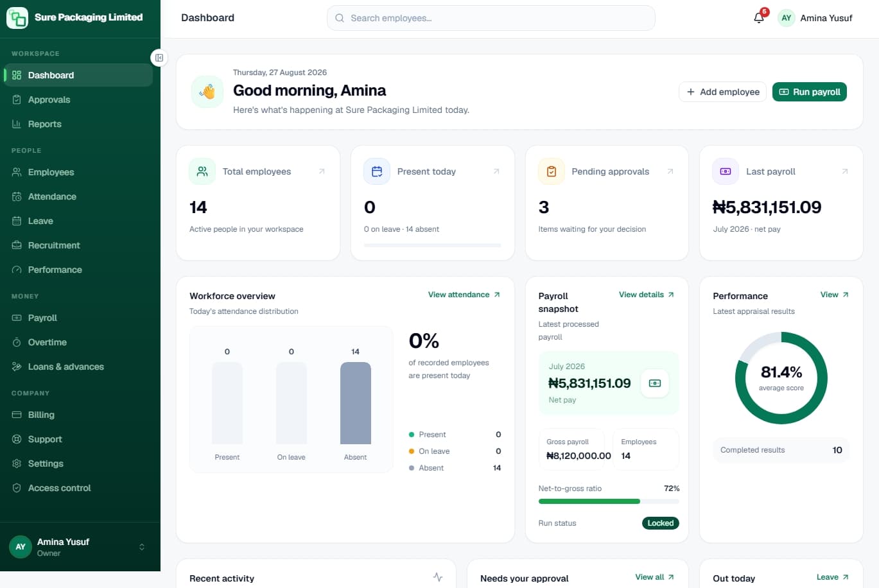
Task: Click the Run payroll button
Action: [810, 92]
